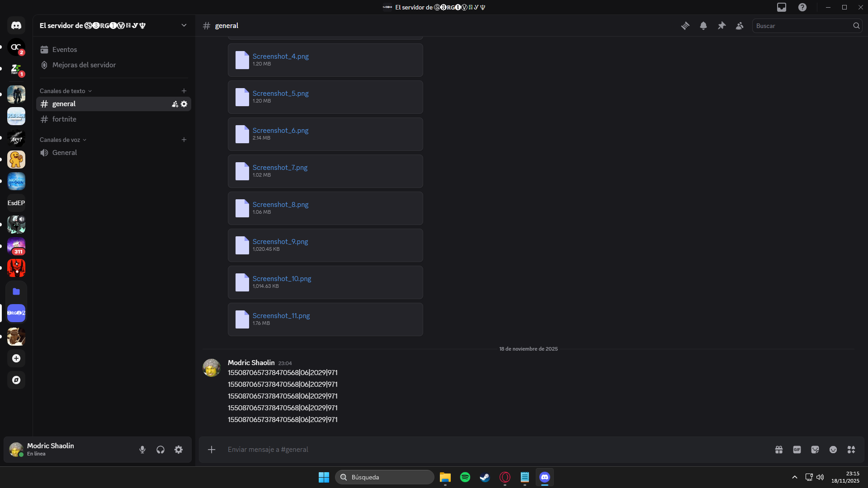Open the GIF picker

point(797,450)
